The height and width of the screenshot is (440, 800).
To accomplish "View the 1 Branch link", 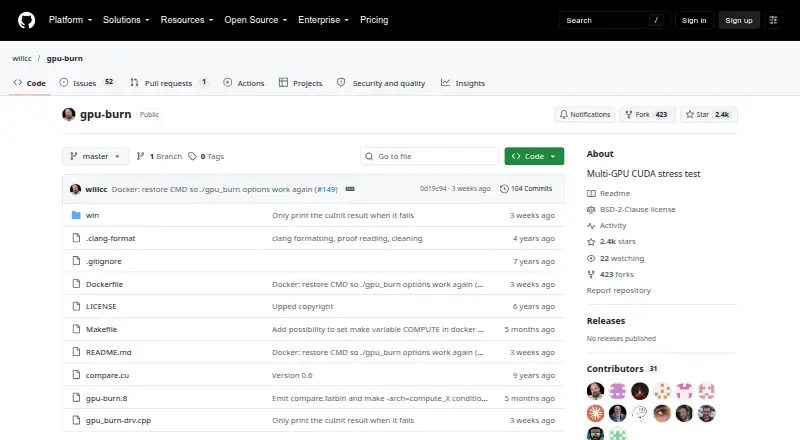I will [159, 156].
